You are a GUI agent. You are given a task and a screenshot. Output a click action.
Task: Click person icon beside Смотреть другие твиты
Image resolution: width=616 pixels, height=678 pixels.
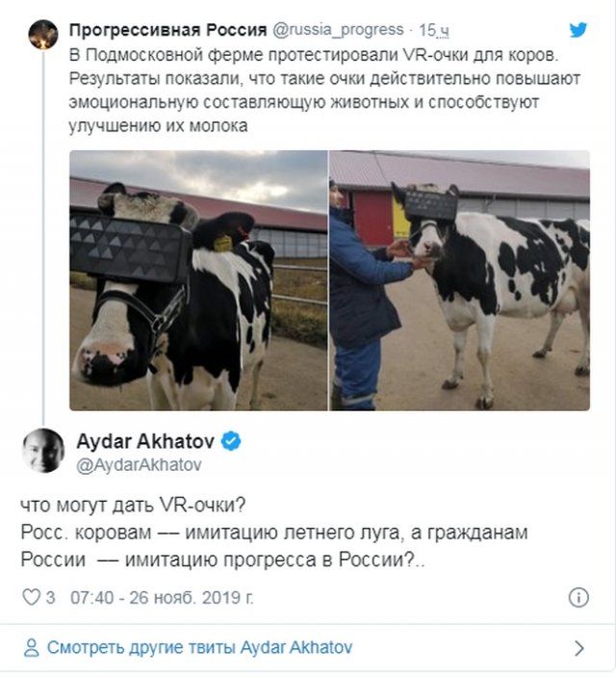click(x=31, y=648)
